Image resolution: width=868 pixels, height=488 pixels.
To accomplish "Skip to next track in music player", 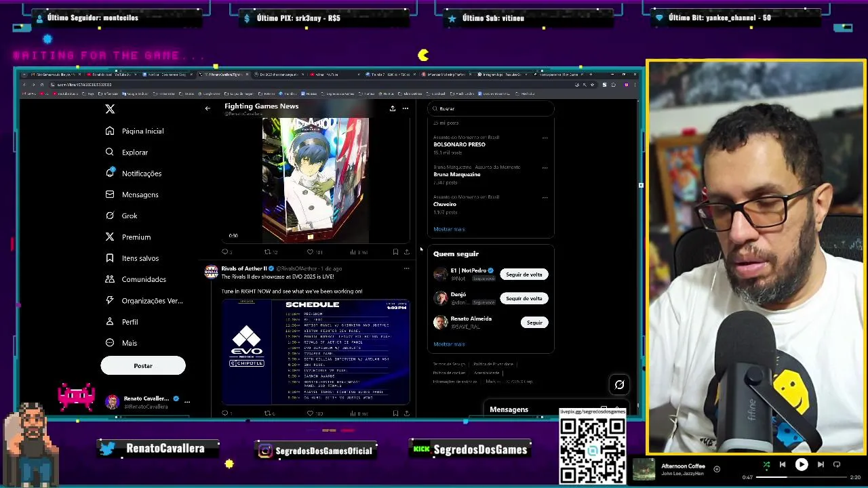I will pyautogui.click(x=821, y=465).
